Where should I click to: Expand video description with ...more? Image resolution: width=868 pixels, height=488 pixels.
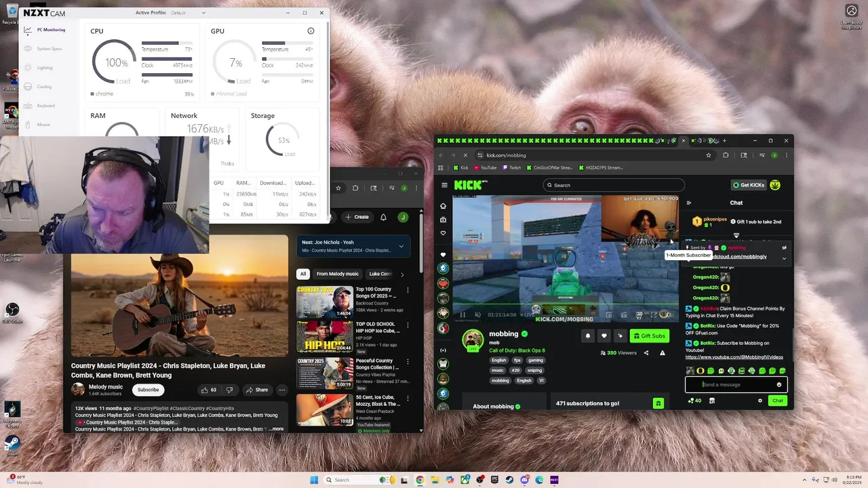pos(276,429)
